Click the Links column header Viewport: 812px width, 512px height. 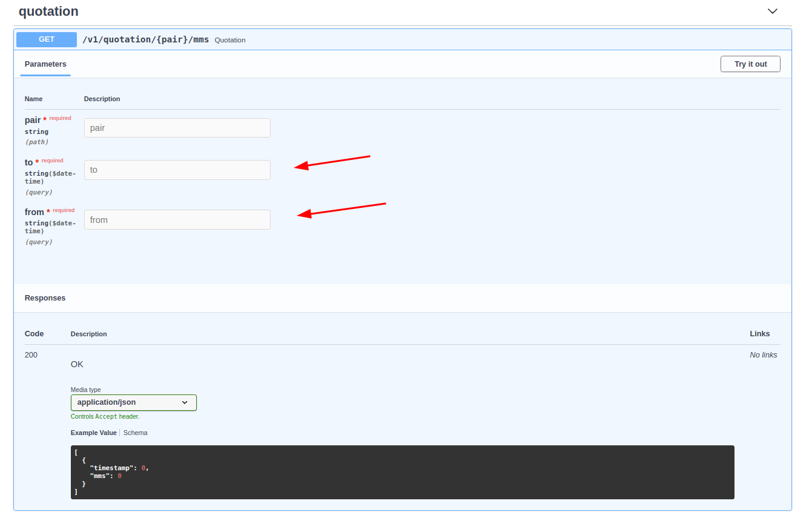pos(760,334)
